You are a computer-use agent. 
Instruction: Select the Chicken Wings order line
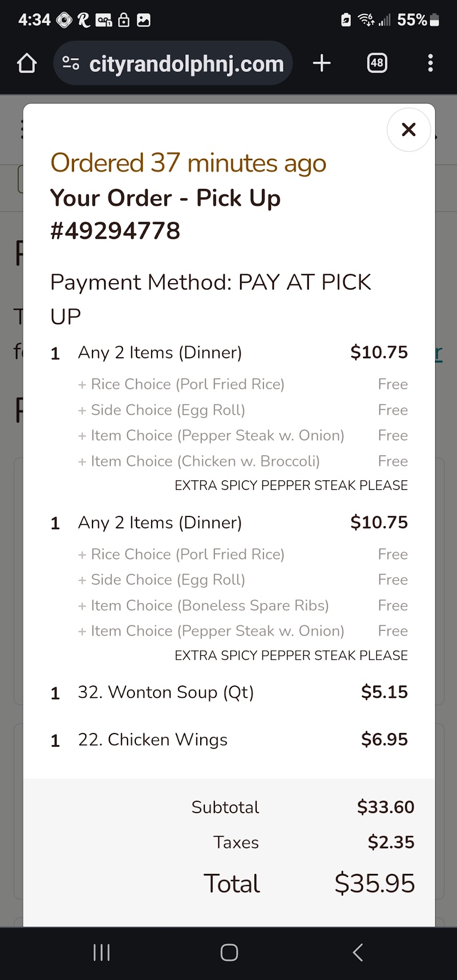[x=152, y=740]
